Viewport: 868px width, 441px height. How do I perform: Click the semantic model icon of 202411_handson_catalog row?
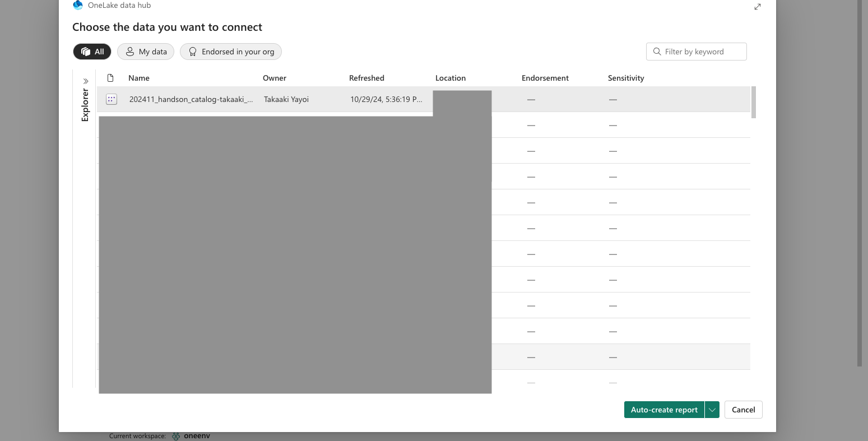(112, 99)
